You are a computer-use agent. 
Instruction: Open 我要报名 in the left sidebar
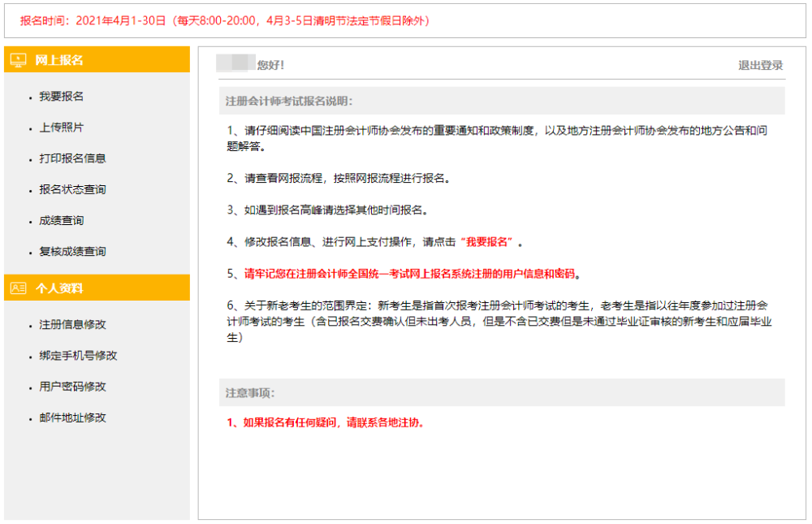[x=61, y=97]
